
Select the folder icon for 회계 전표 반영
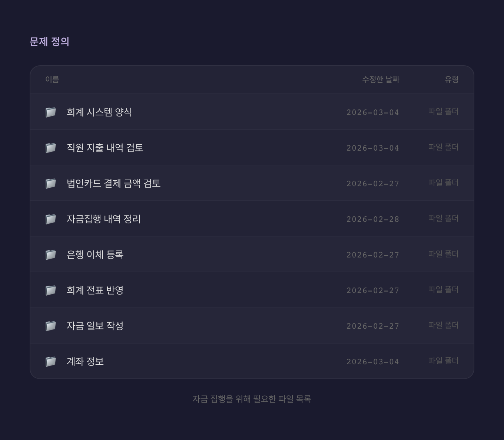coord(51,290)
